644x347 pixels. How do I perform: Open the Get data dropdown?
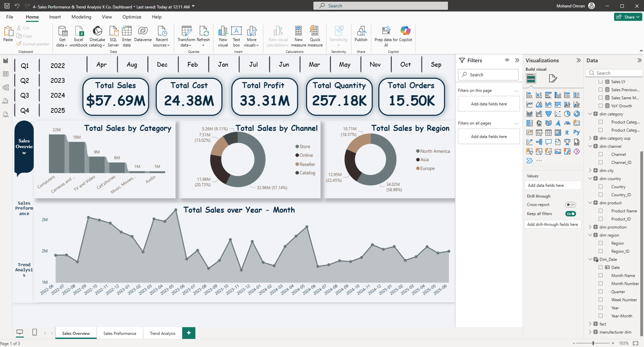click(62, 43)
